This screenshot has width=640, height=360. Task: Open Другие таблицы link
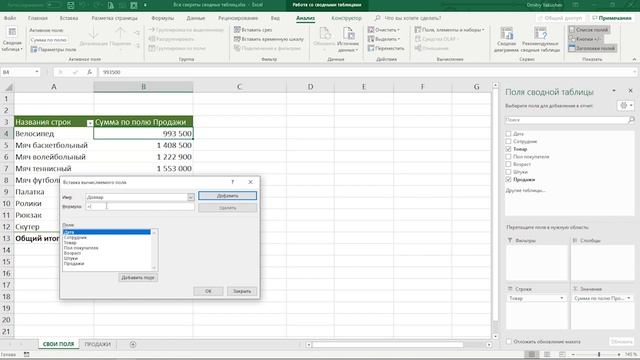[x=526, y=191]
